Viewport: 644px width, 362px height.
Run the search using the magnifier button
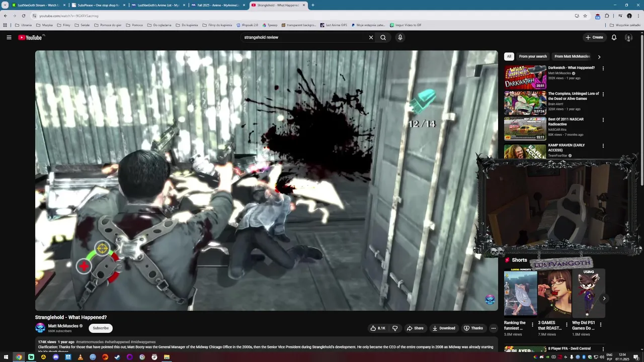[383, 37]
